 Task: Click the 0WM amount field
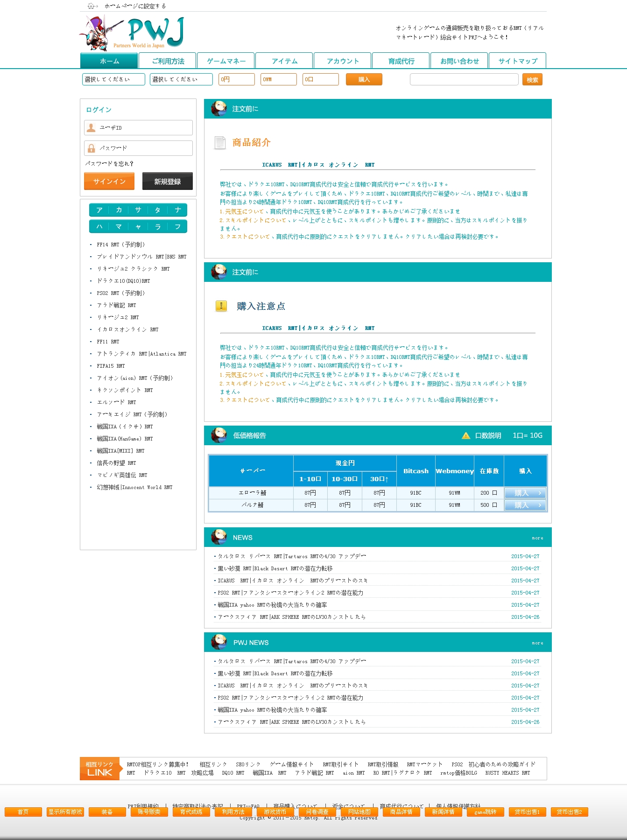tap(279, 79)
